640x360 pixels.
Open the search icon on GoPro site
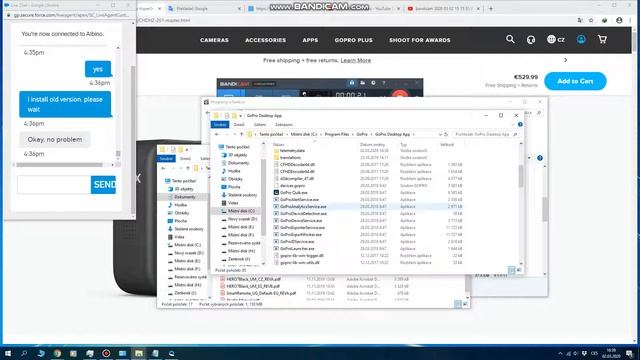(x=510, y=39)
